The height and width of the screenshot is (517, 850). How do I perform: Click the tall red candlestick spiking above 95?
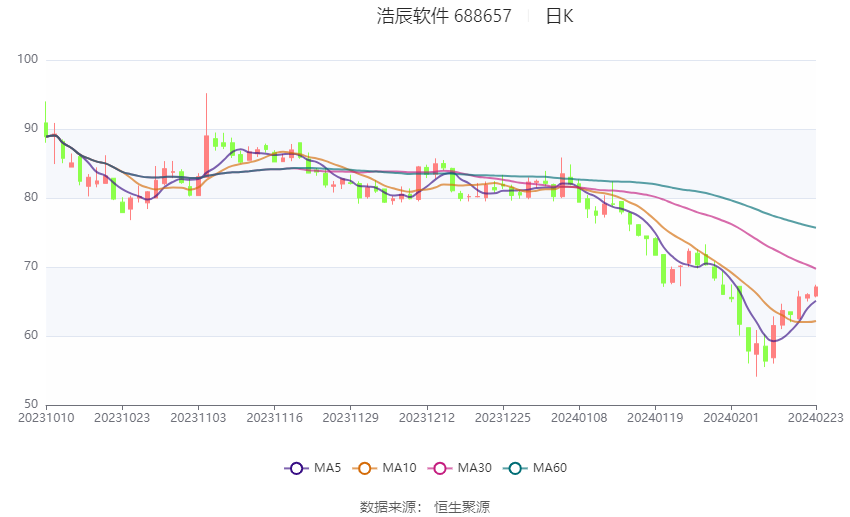[x=207, y=154]
